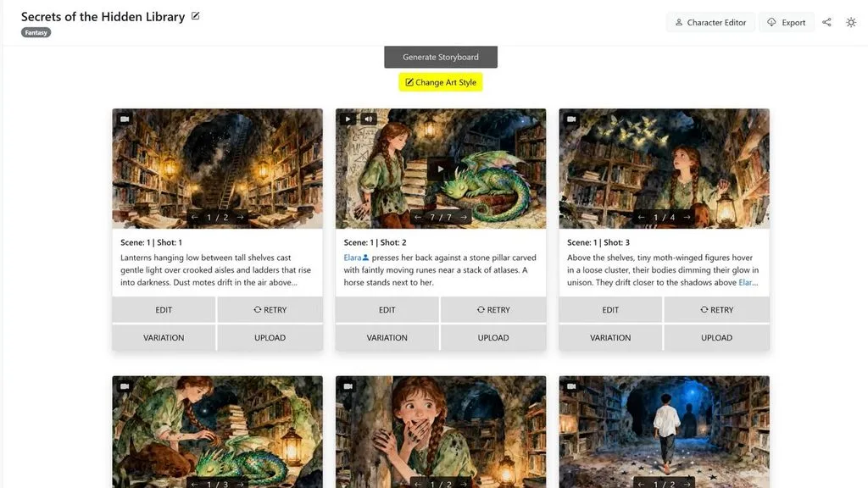Click Elara character link in Shot 2

point(356,258)
